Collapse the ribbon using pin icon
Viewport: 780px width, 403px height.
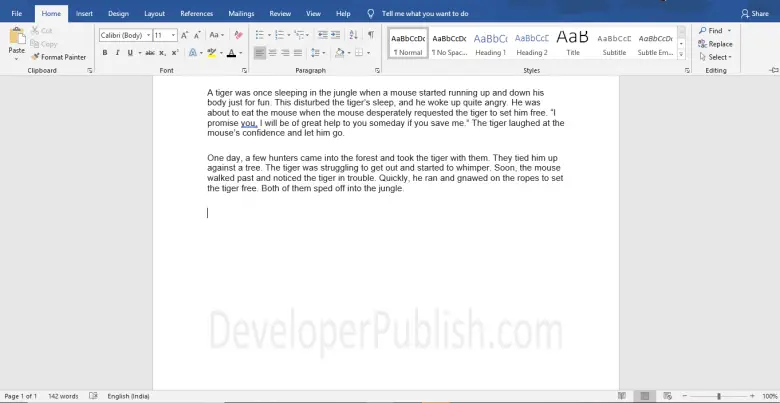(x=774, y=71)
